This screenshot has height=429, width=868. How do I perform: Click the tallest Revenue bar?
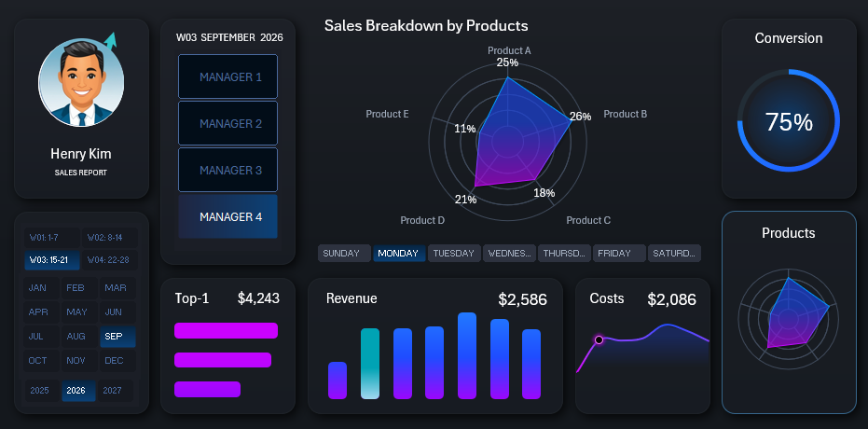pos(467,354)
